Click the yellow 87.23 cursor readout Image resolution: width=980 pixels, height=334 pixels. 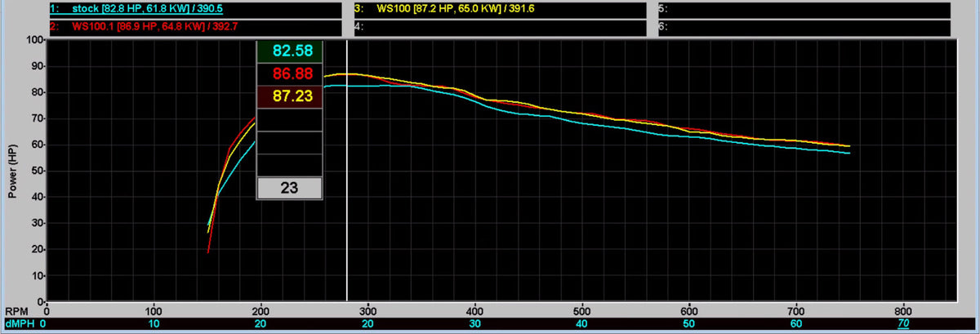291,96
